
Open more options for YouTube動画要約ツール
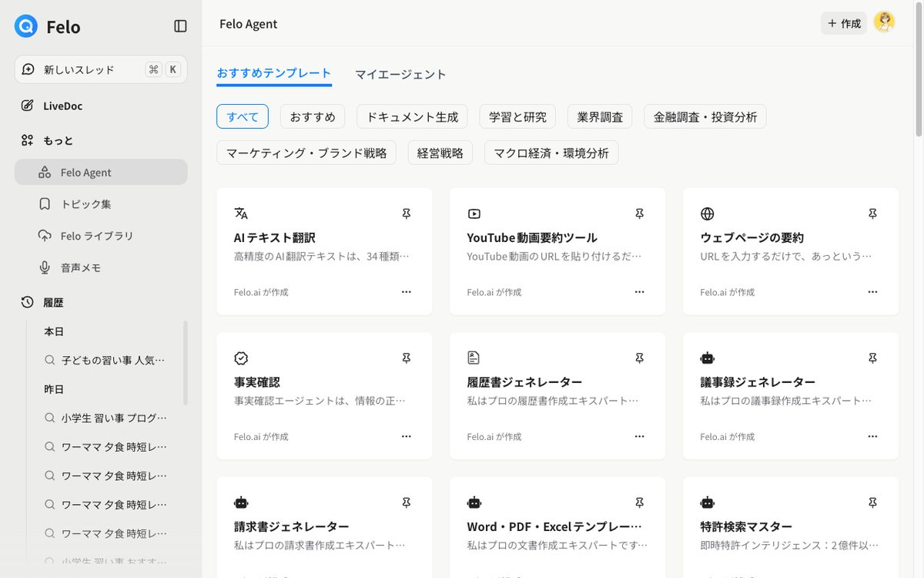point(639,292)
